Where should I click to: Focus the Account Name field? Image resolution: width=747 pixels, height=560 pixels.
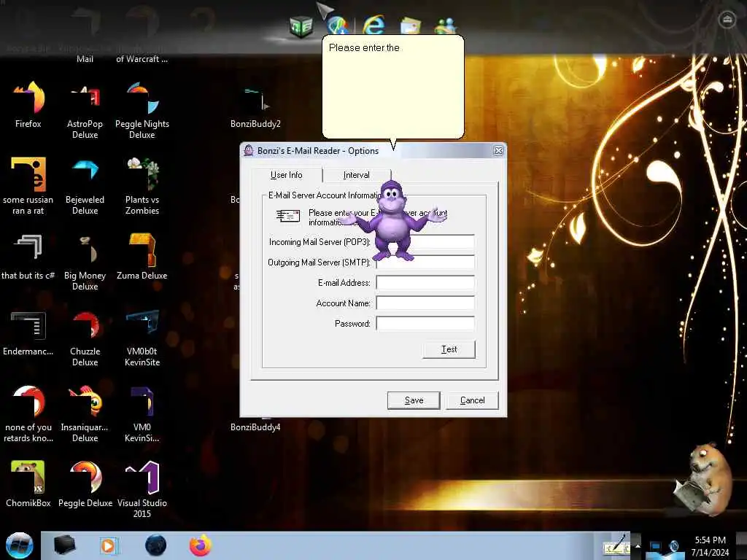[x=425, y=303]
